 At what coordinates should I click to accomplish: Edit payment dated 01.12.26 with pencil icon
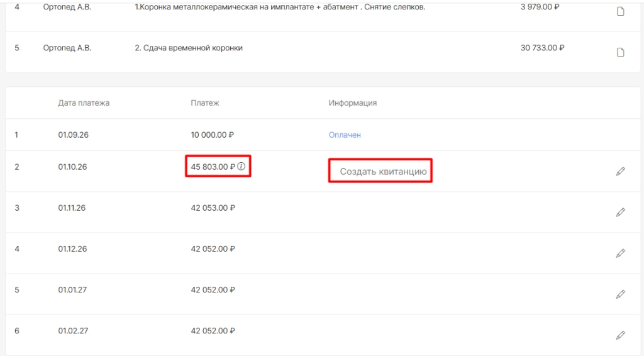coord(621,253)
